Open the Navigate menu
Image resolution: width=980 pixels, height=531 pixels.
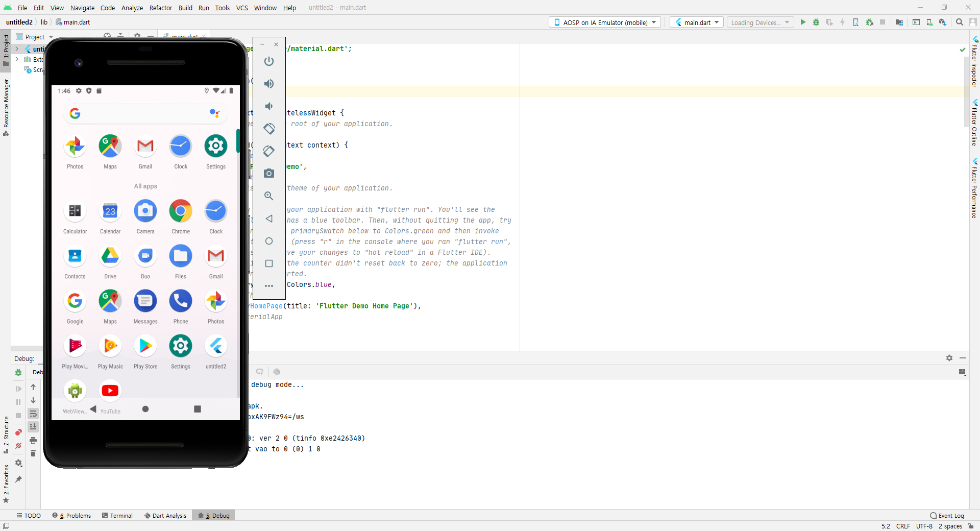82,8
